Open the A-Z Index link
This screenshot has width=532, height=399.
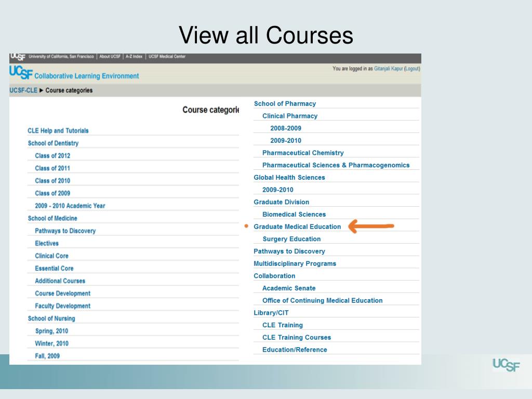(134, 57)
